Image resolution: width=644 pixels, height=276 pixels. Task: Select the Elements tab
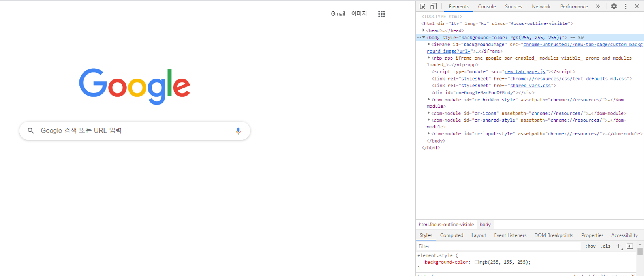[458, 6]
